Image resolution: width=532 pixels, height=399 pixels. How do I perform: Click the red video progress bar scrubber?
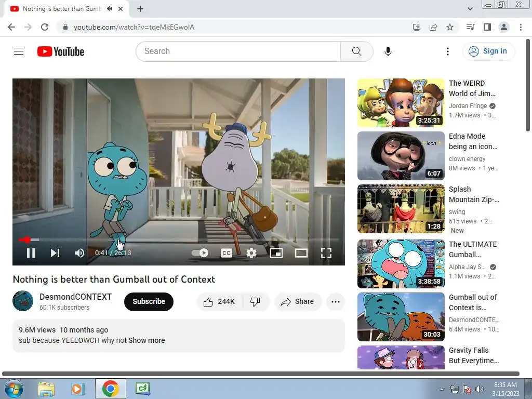27,240
